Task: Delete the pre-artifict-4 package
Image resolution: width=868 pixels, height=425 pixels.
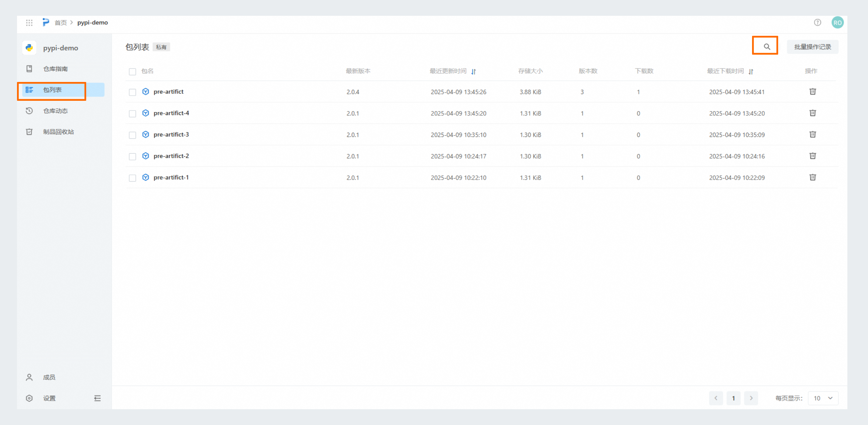Action: (x=812, y=113)
